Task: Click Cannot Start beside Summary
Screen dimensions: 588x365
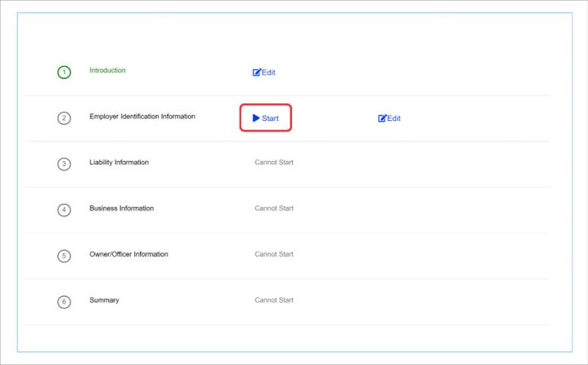Action: tap(274, 300)
